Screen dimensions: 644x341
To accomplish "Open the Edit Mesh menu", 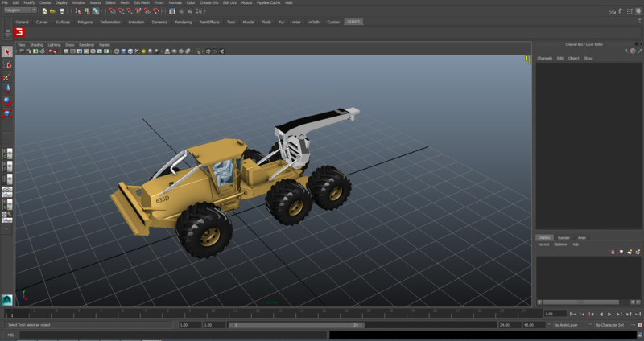I will pos(142,2).
